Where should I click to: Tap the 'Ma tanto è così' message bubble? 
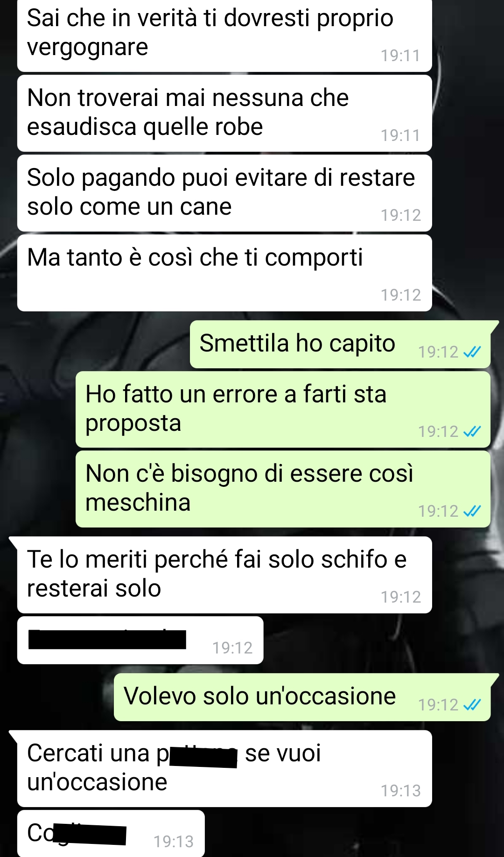(x=224, y=273)
